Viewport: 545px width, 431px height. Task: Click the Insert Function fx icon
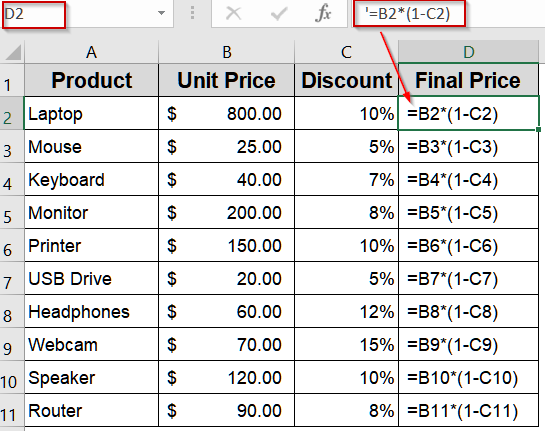click(323, 14)
